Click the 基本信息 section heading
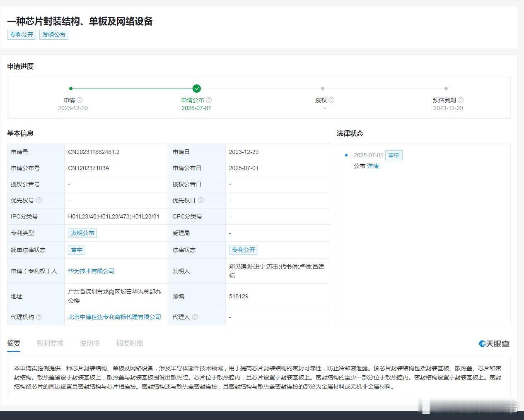The image size is (524, 420). coord(20,133)
